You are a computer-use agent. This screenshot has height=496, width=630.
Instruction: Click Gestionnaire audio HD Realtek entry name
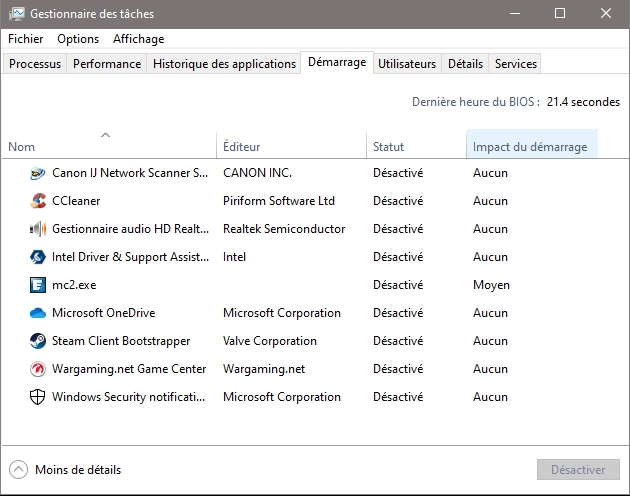(131, 229)
